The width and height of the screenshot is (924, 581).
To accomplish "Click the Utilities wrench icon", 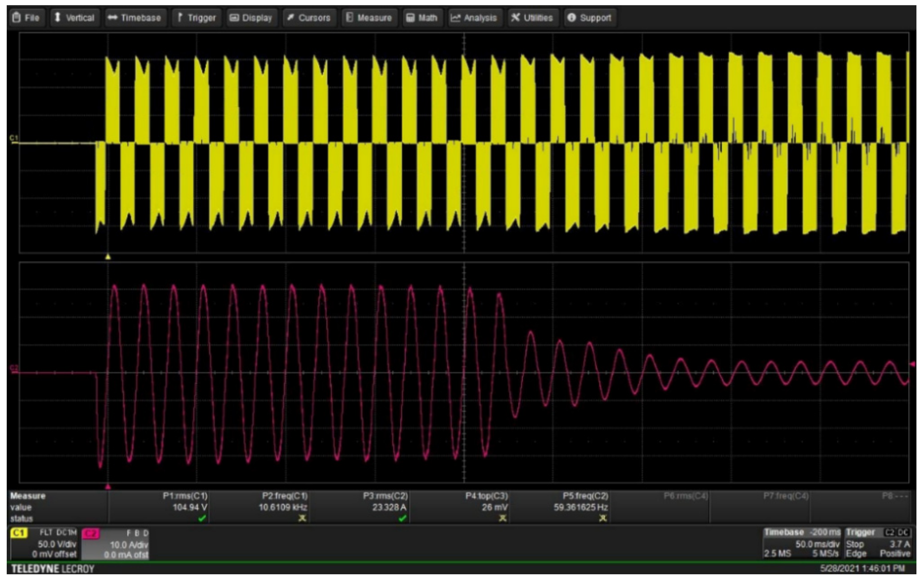I will click(515, 17).
